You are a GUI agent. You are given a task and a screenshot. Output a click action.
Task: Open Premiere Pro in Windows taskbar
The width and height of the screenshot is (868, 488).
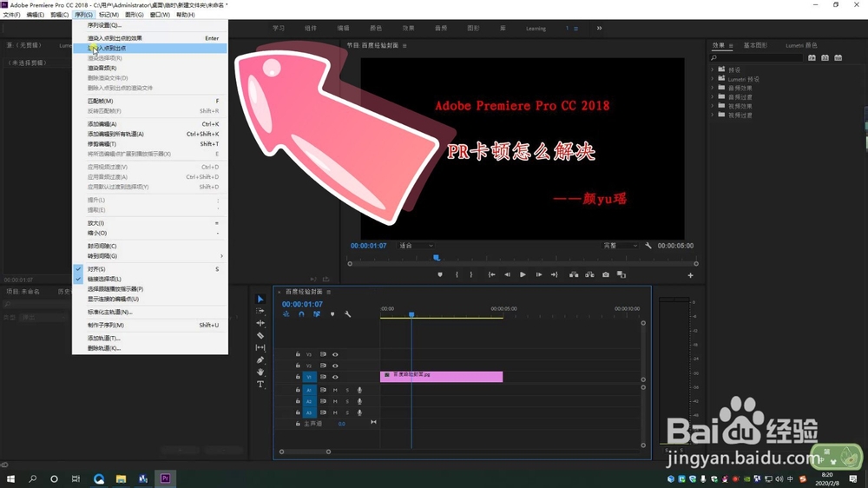coord(165,478)
